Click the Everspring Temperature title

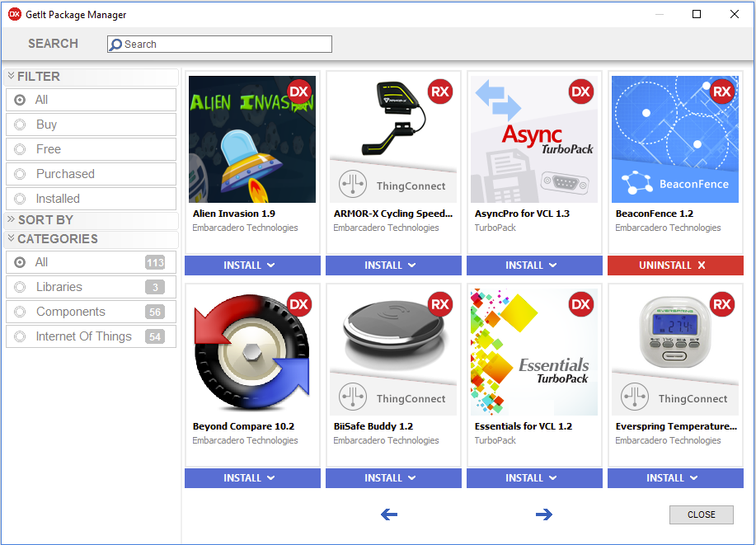point(676,426)
